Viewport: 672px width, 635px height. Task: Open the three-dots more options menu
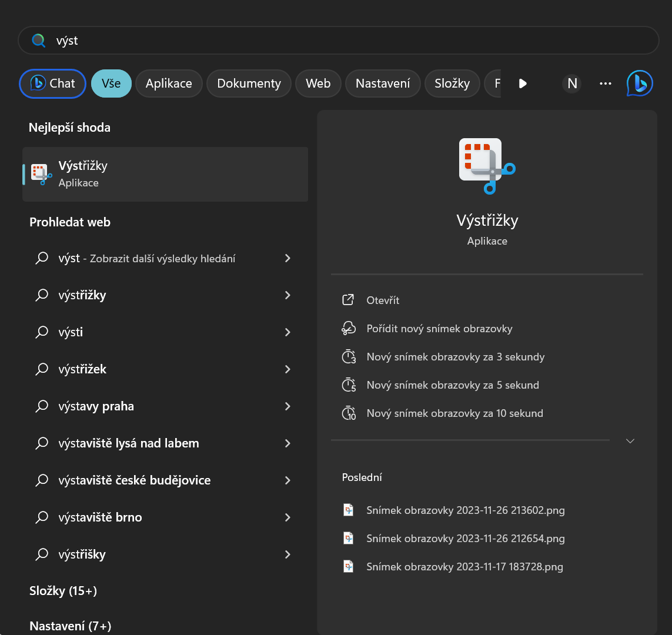(606, 83)
